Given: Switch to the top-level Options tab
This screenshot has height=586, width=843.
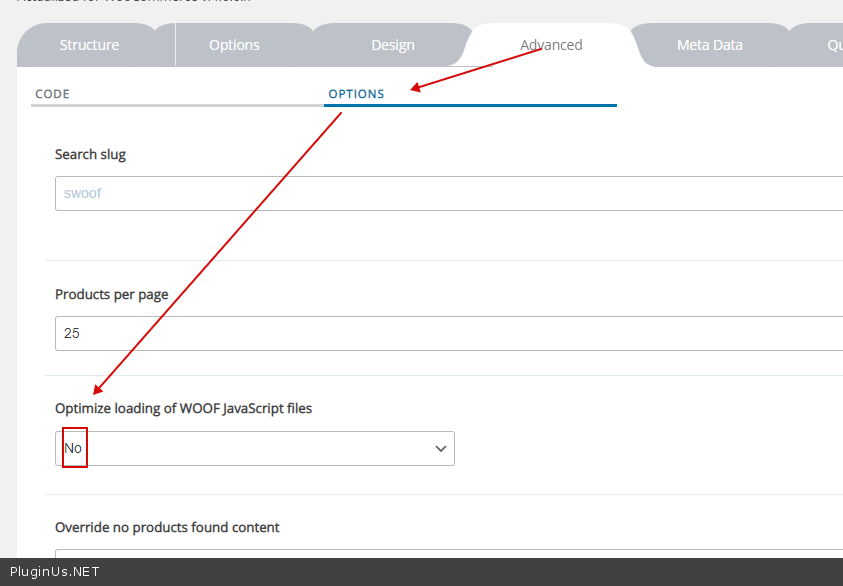Looking at the screenshot, I should 234,45.
